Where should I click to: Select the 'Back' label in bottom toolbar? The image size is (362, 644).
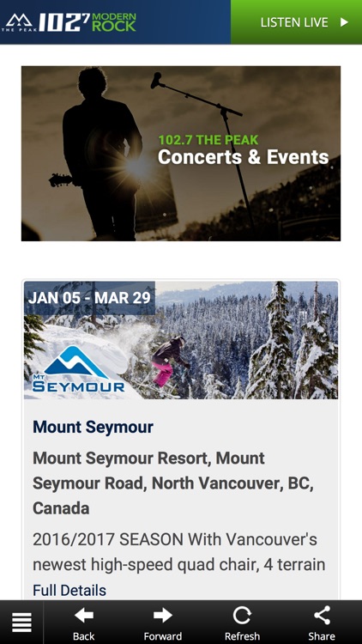coord(84,636)
